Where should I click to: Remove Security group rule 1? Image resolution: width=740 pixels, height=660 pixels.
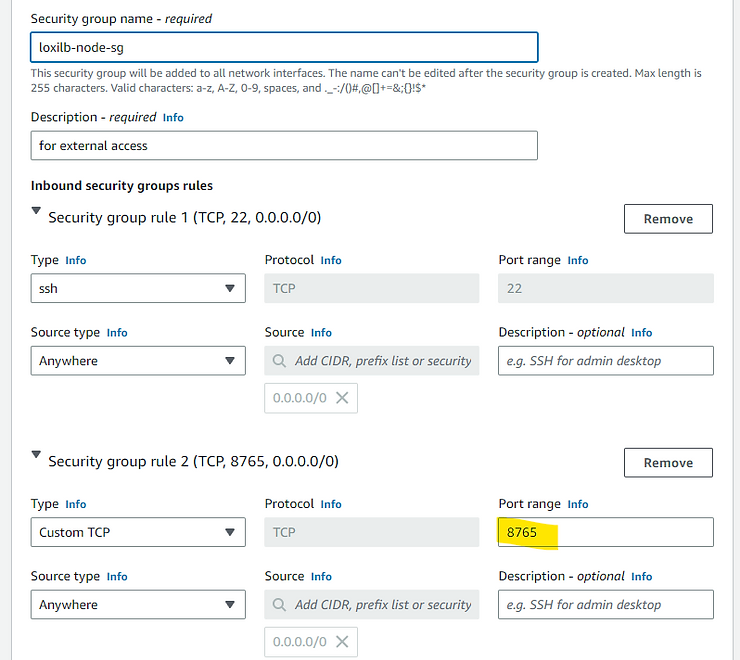[668, 219]
